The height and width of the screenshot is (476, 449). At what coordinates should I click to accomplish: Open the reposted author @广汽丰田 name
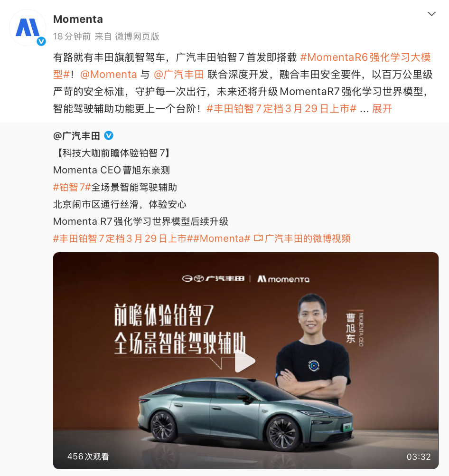click(x=76, y=136)
